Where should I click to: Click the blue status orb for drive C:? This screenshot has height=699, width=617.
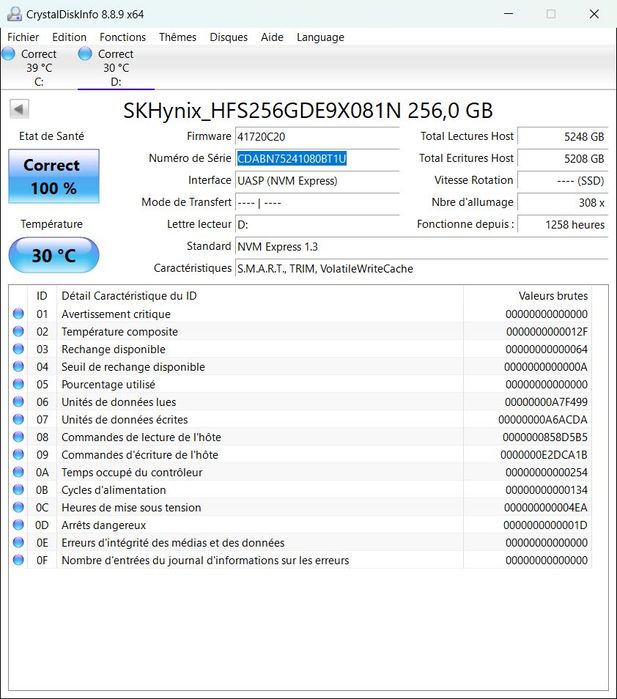8,54
